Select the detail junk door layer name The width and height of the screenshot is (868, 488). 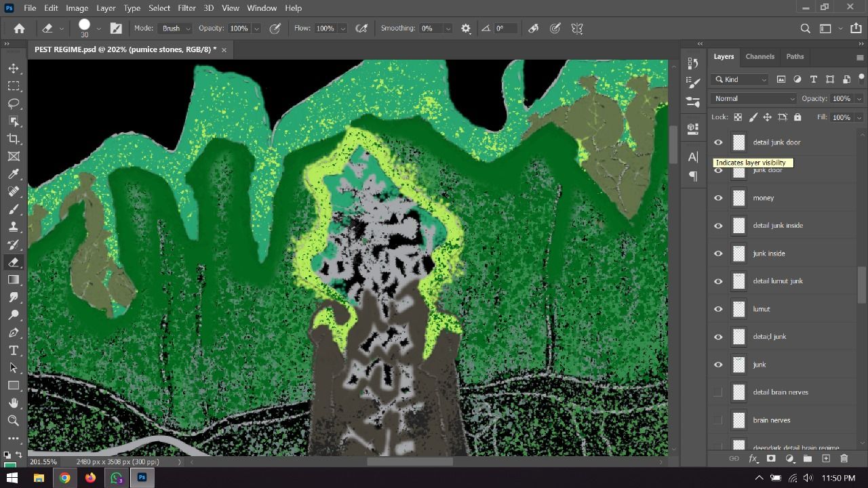pos(776,142)
